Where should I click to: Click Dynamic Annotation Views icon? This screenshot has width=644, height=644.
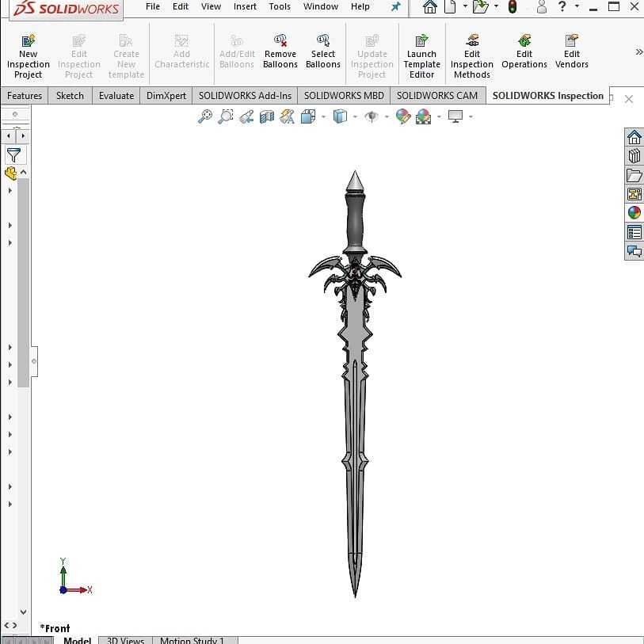[287, 116]
